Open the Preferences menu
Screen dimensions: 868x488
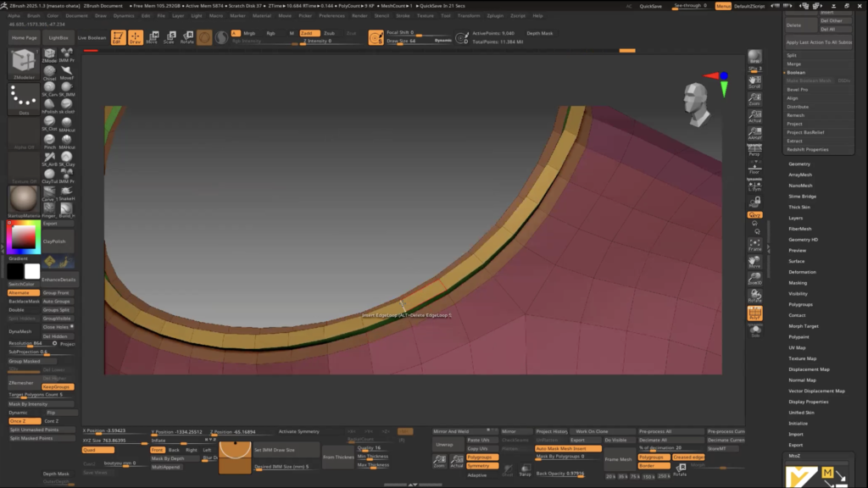[x=331, y=15]
